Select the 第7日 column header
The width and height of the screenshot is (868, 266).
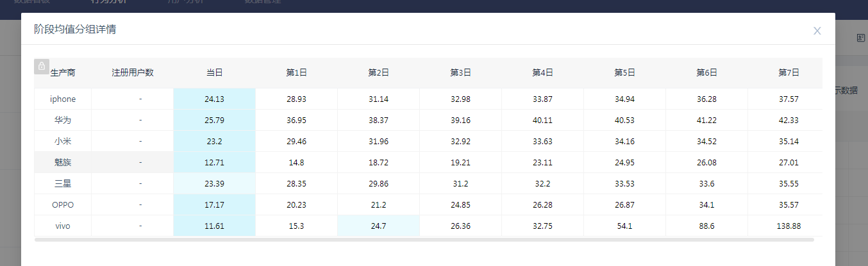click(x=789, y=73)
